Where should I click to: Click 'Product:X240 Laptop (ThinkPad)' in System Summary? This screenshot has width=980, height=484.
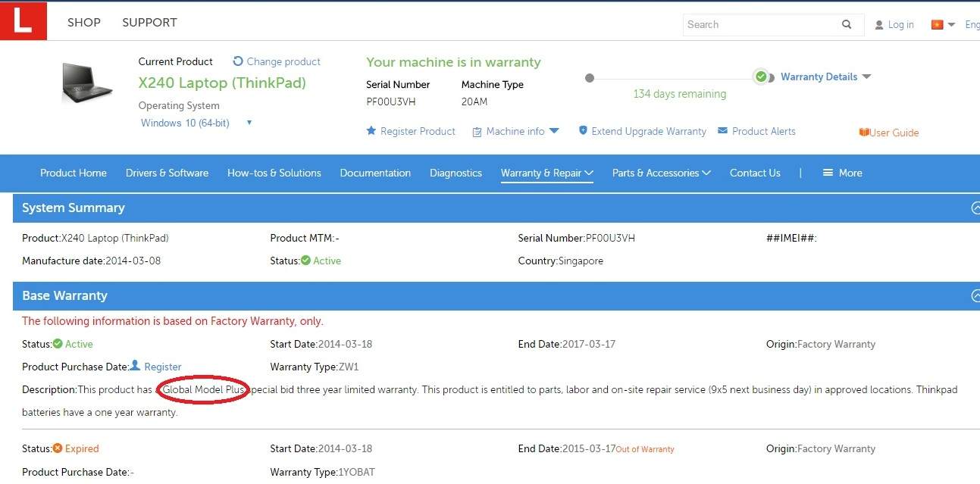[x=95, y=238]
